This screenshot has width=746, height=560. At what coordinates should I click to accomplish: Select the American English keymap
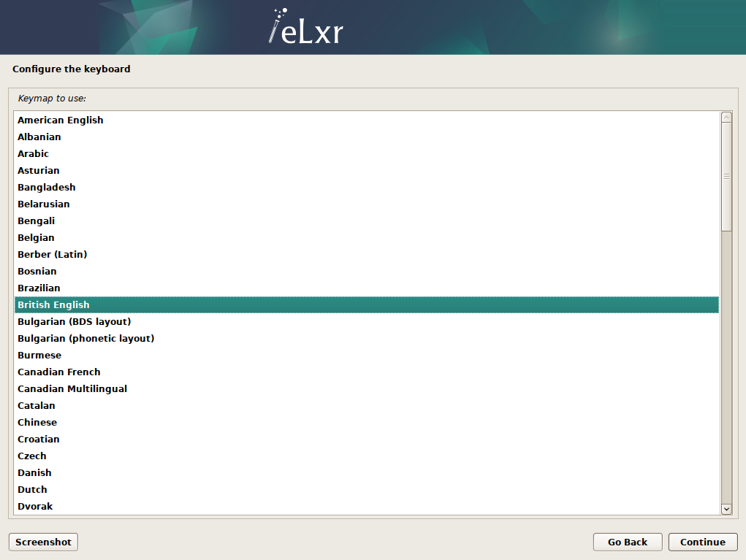tap(60, 120)
